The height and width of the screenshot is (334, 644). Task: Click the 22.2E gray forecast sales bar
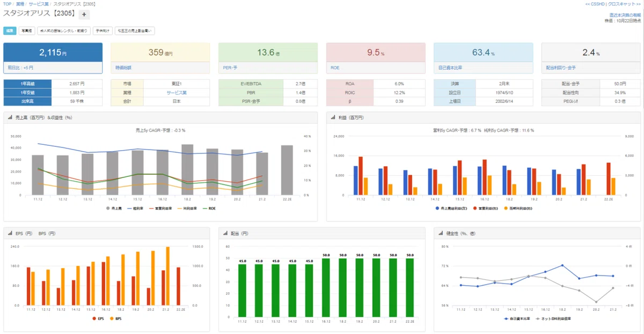tap(287, 170)
